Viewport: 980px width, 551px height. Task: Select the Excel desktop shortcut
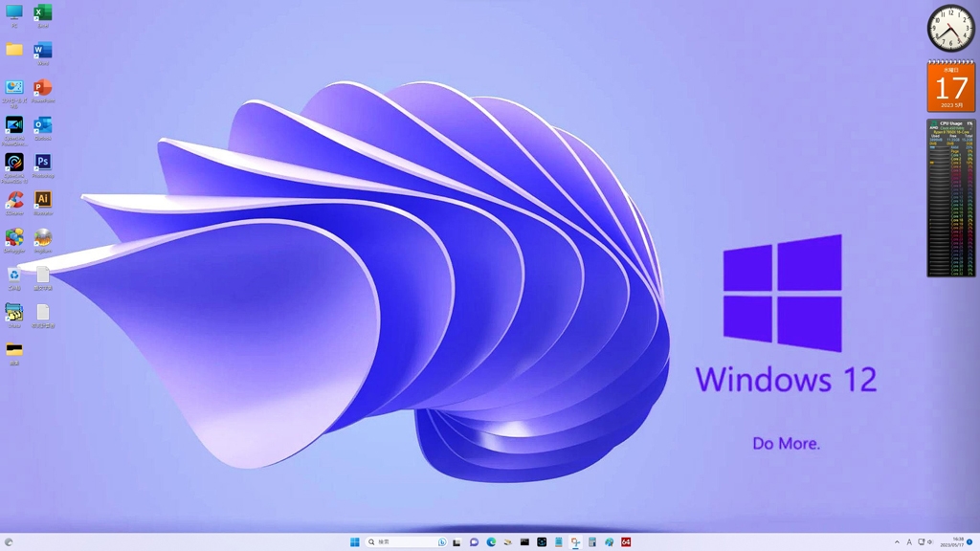pyautogui.click(x=42, y=15)
